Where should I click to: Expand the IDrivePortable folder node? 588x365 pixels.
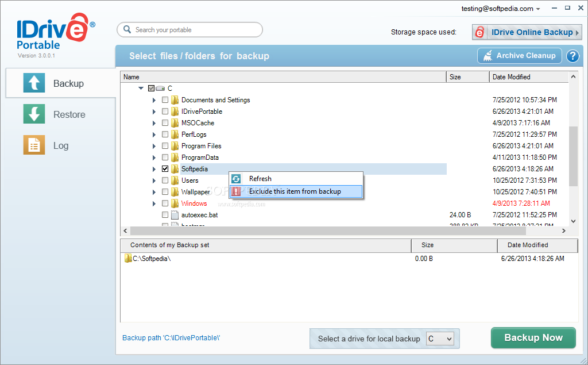coord(154,112)
